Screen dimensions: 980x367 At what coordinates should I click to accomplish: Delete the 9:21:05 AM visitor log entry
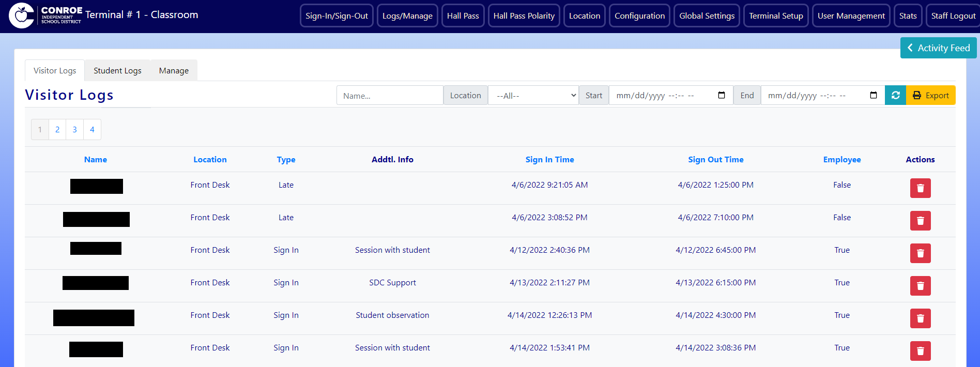coord(920,188)
